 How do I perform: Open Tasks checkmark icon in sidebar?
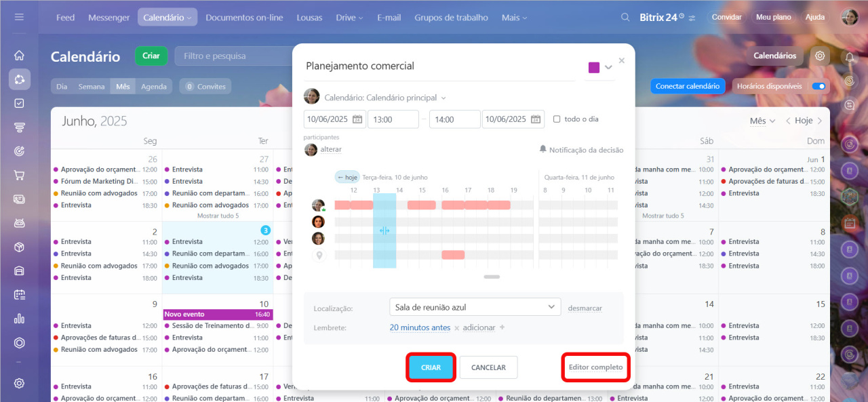(19, 103)
